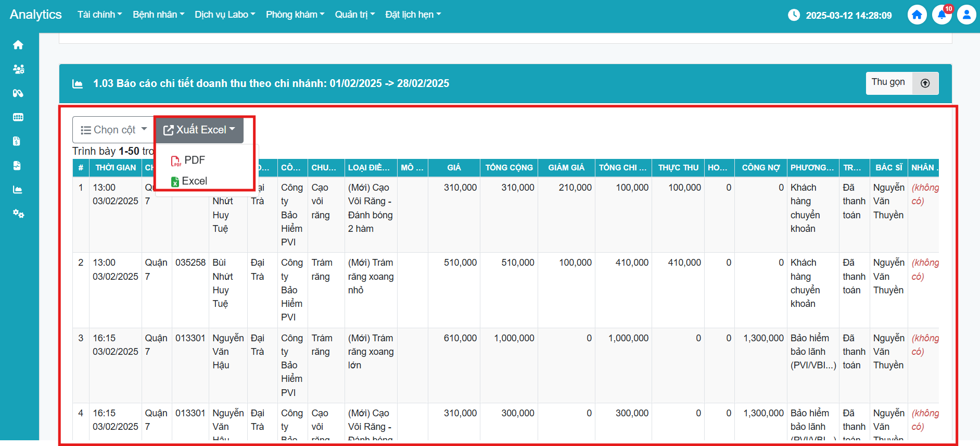Open the users management sidebar icon
The height and width of the screenshot is (446, 980).
tap(18, 69)
